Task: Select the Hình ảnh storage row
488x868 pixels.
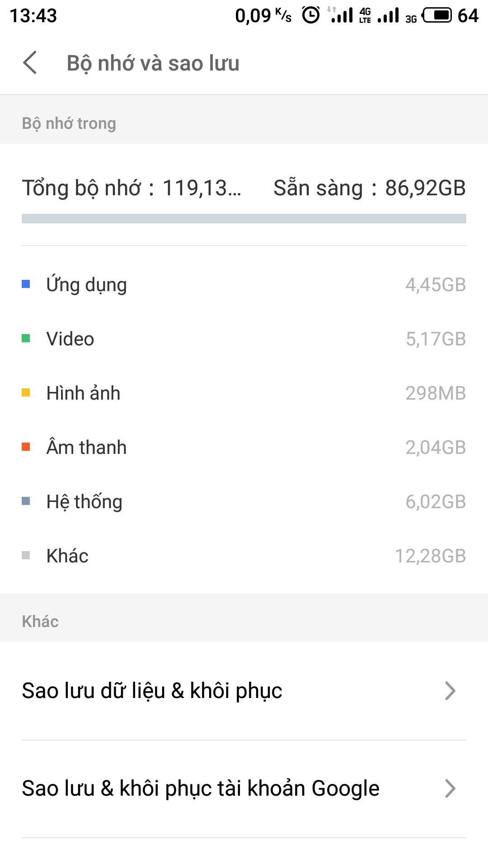Action: [x=244, y=393]
